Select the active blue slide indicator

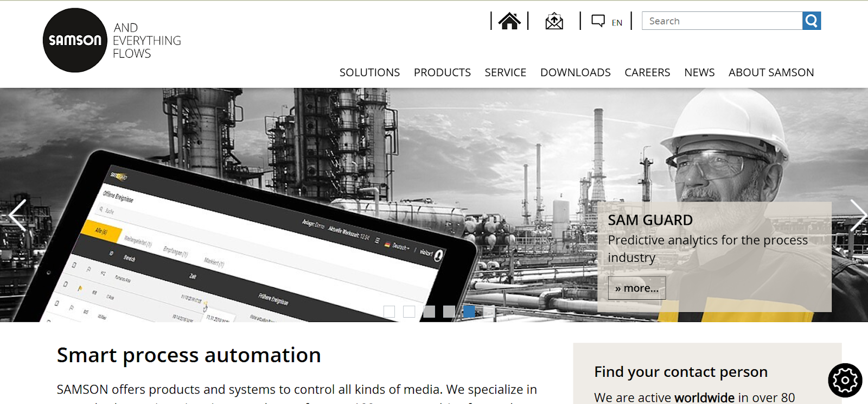pos(469,311)
